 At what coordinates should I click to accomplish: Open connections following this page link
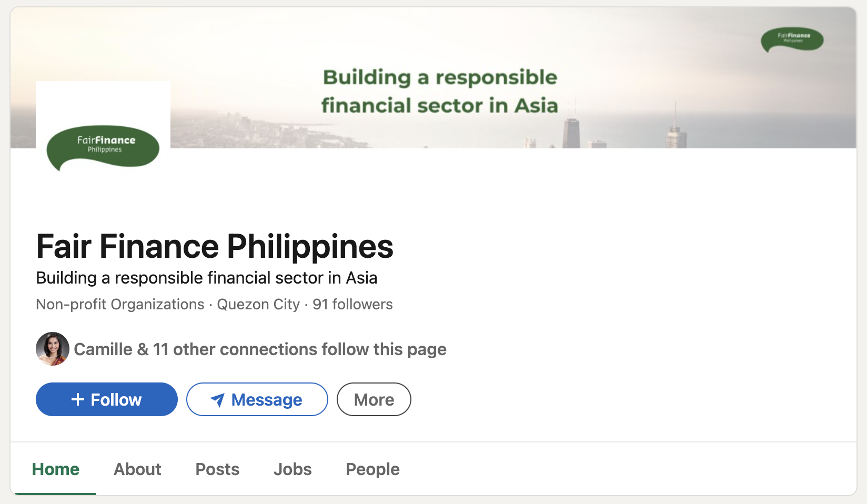pos(260,349)
